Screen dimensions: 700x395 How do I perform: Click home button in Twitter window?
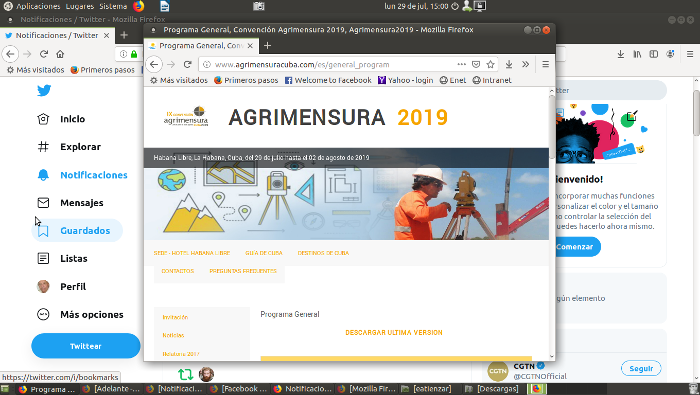point(60,54)
